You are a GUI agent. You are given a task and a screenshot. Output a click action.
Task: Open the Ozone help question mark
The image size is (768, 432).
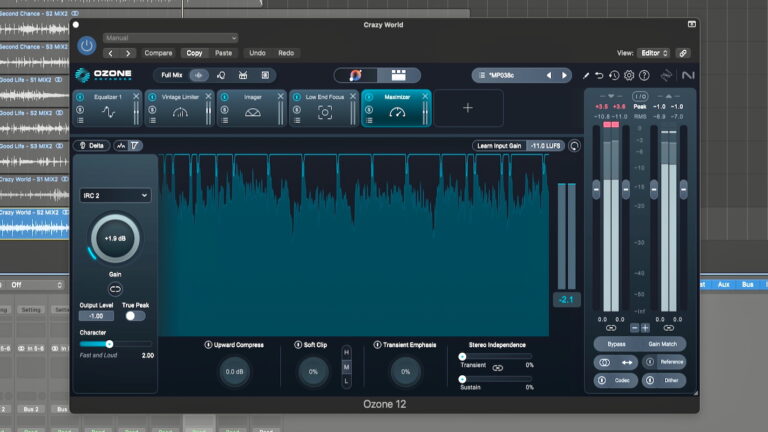(644, 75)
